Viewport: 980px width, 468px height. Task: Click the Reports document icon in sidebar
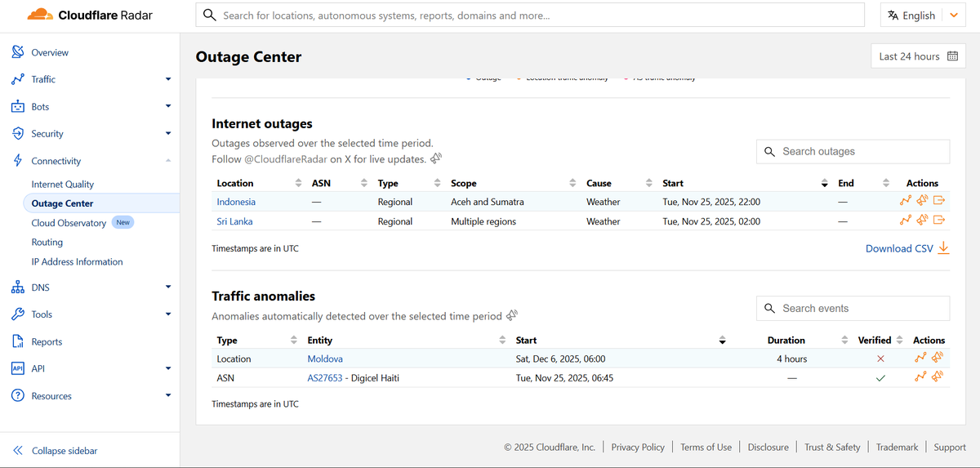(x=18, y=341)
